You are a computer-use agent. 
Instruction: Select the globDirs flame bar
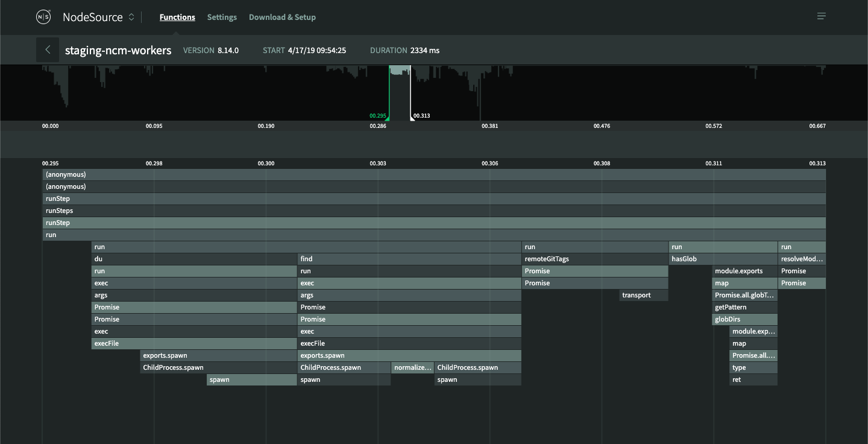click(x=744, y=320)
